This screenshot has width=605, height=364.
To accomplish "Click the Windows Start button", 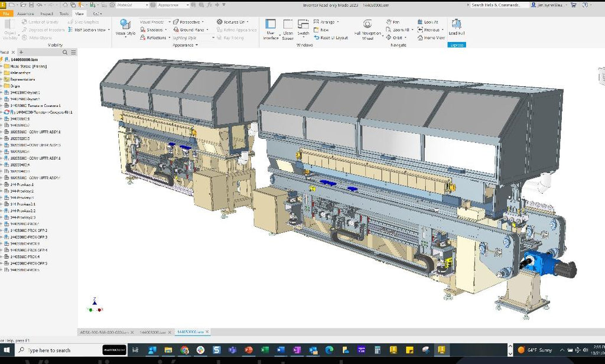I will 6,350.
